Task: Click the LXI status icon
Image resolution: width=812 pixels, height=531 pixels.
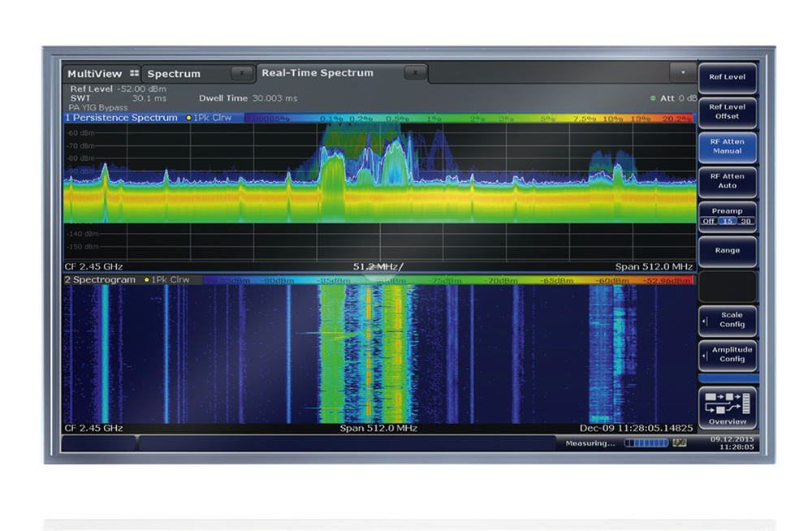Action: (x=680, y=443)
